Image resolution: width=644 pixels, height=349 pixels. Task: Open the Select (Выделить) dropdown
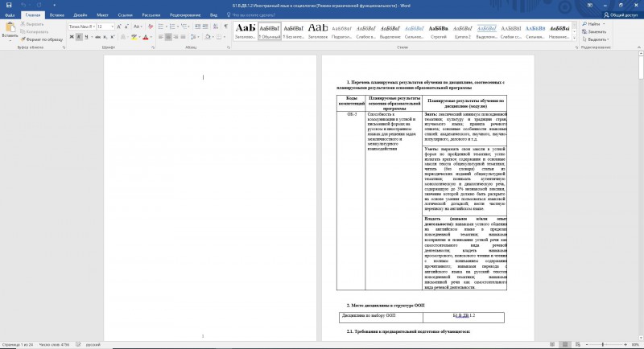[596, 39]
